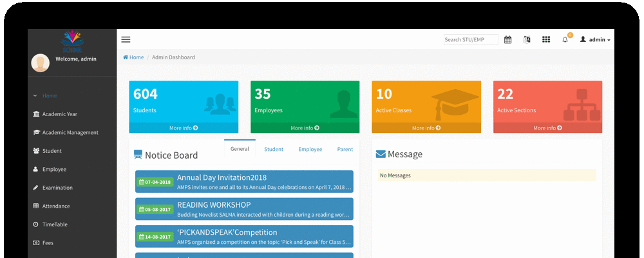This screenshot has height=258, width=644.
Task: Click the language translate icon
Action: coord(527,39)
